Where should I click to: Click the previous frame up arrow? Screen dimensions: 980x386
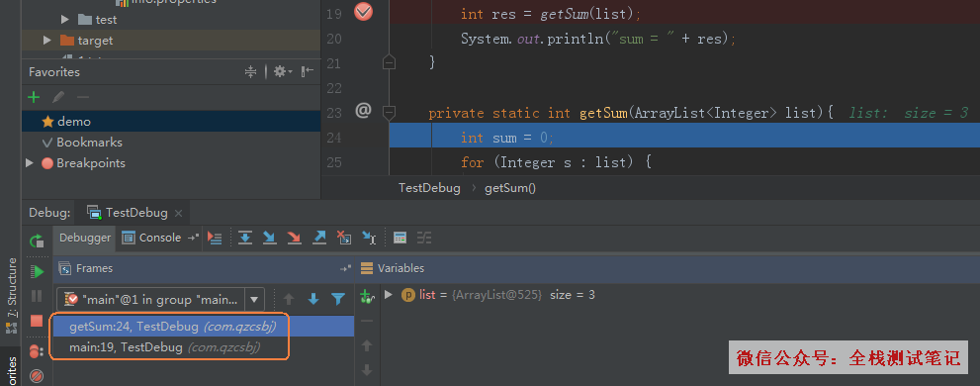coord(289,300)
